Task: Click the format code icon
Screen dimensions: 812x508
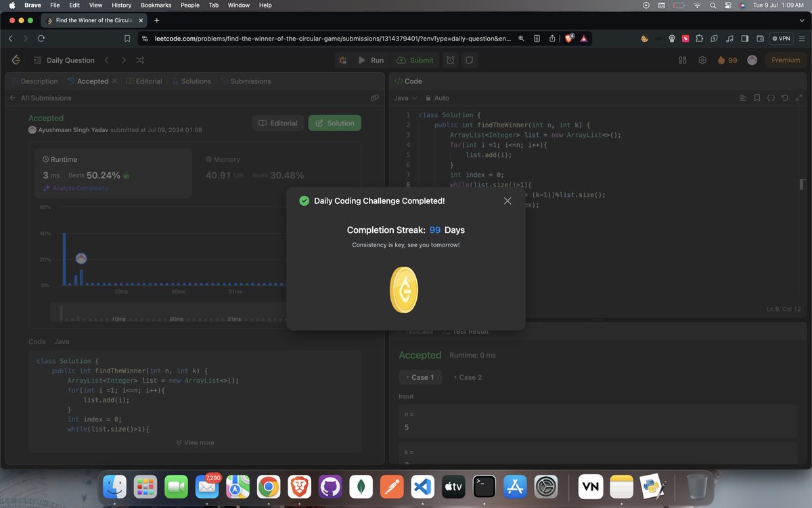Action: coord(742,98)
